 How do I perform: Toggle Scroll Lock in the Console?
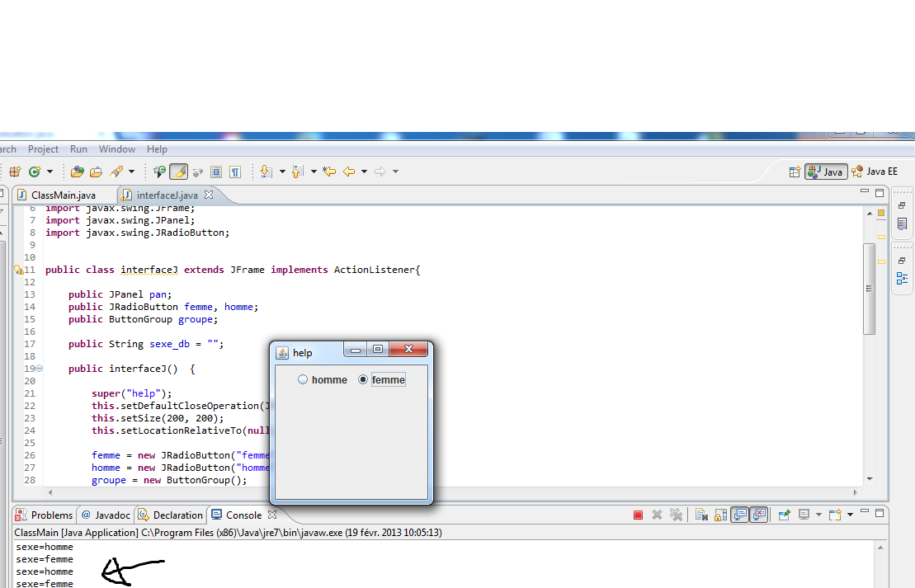pos(719,514)
